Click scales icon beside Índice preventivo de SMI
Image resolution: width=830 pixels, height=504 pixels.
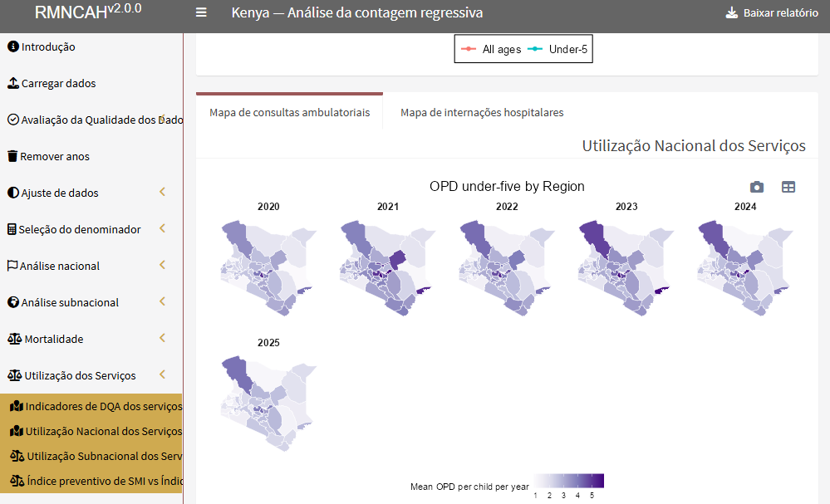tap(17, 481)
